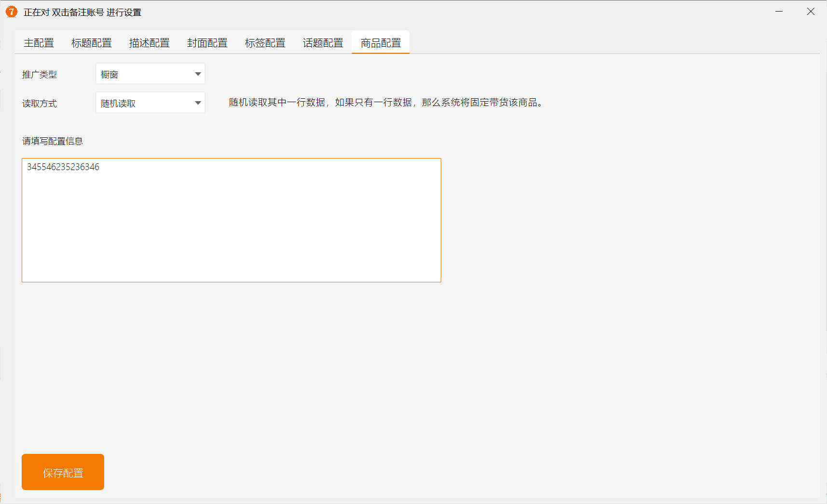
Task: Click the 保存配置 button
Action: coord(63,472)
